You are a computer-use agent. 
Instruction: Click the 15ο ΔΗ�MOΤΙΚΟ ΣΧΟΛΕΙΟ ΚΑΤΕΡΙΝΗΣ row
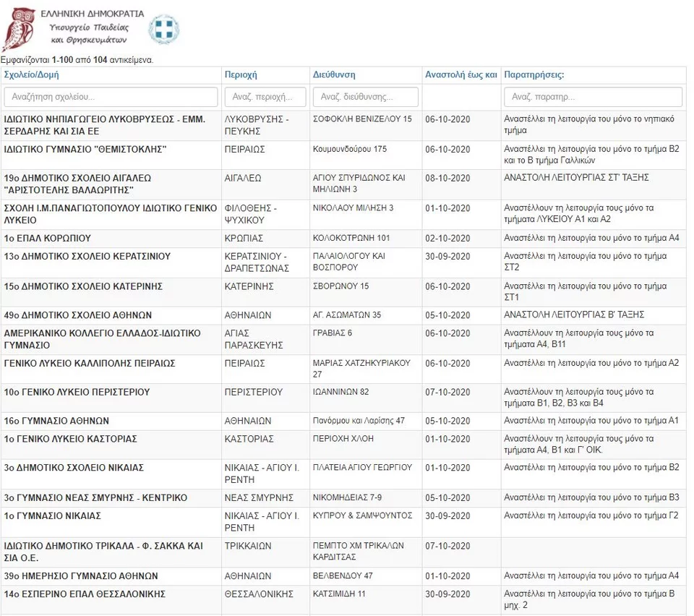coord(83,286)
